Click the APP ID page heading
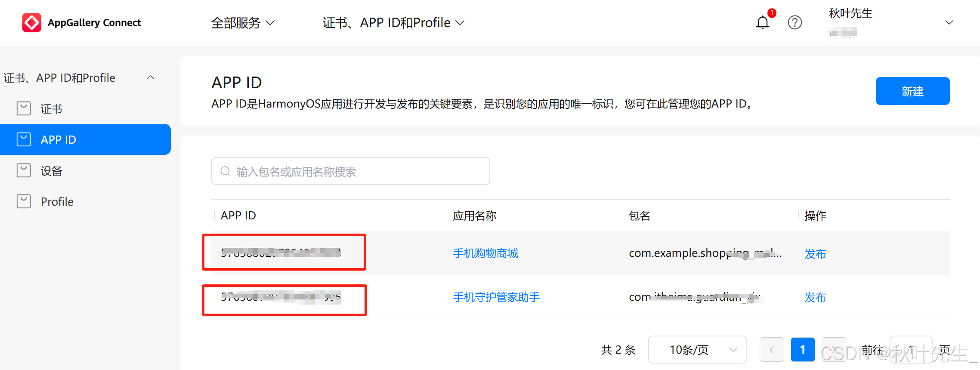This screenshot has width=980, height=370. [237, 82]
